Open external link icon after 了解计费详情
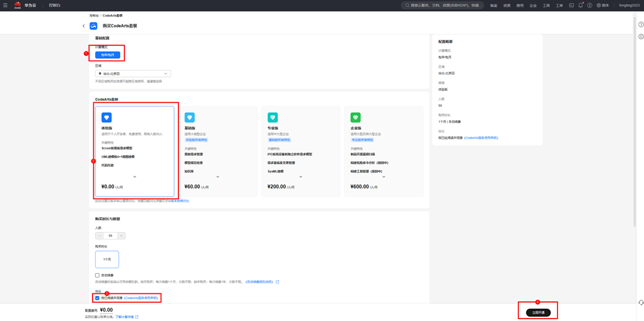The width and height of the screenshot is (644, 321). click(137, 317)
